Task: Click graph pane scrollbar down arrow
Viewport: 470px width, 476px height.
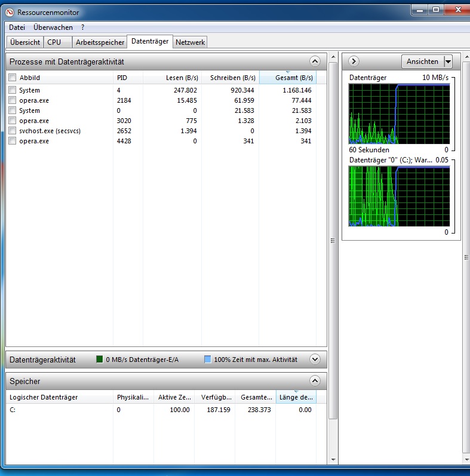Action: (x=466, y=460)
